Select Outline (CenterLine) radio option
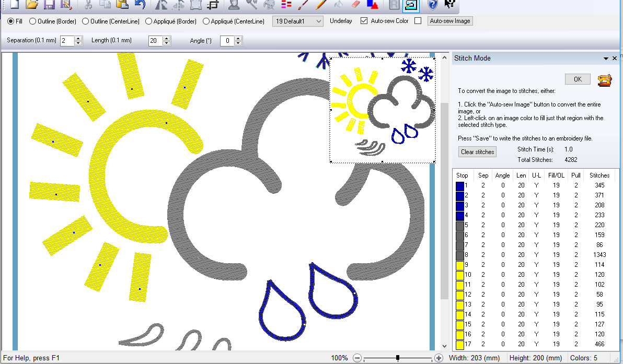Viewport: 623px width, 364px height. point(85,21)
